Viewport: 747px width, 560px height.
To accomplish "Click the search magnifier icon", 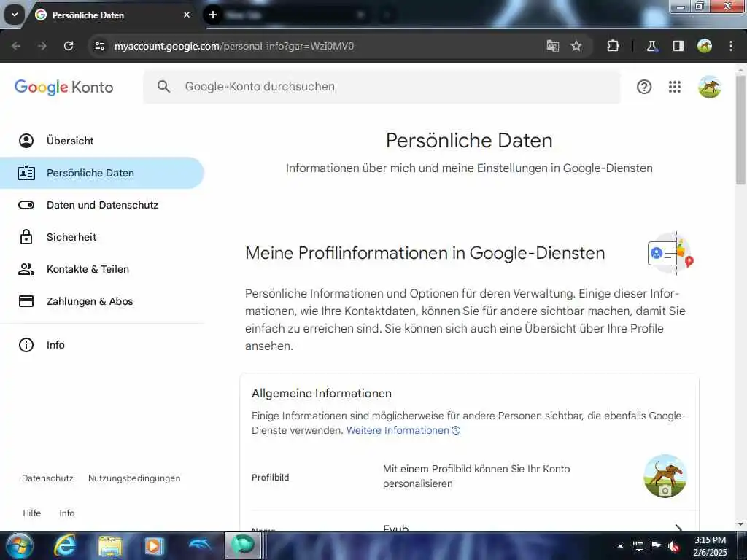I will click(x=163, y=87).
